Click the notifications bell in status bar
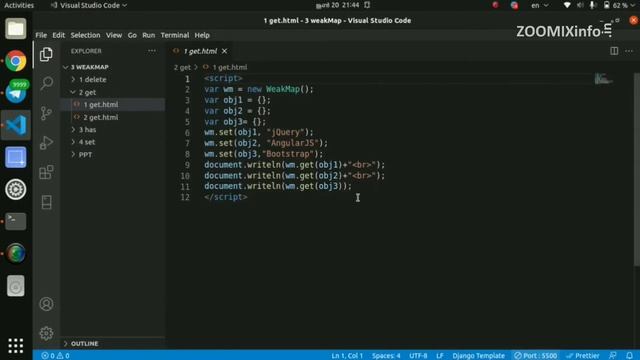This screenshot has height=360, width=640. pos(629,356)
